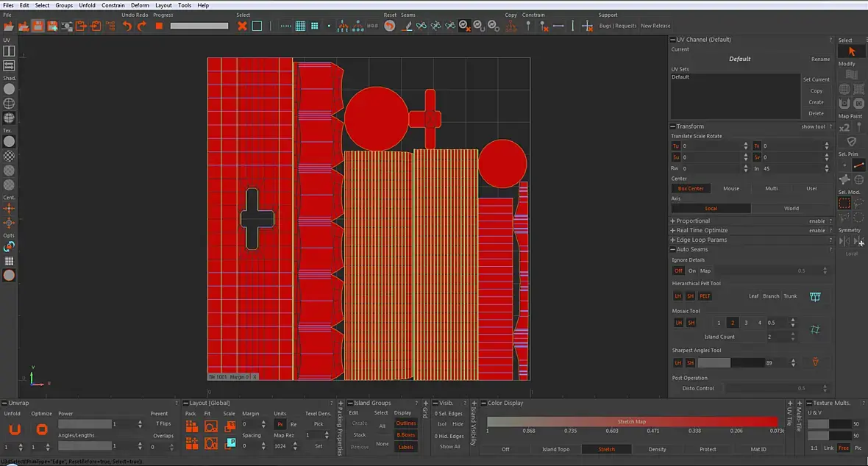Click the red X deselect icon
This screenshot has height=466, width=868.
pyautogui.click(x=243, y=26)
